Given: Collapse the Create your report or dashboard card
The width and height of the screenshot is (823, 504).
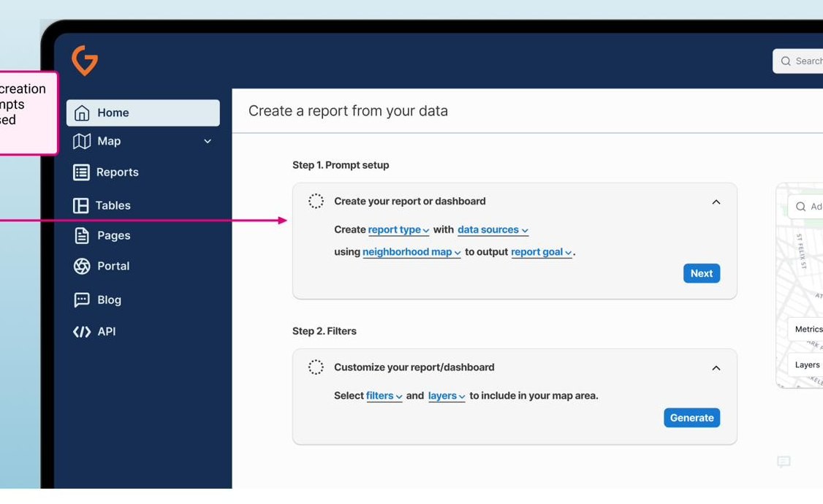Looking at the screenshot, I should pos(716,202).
